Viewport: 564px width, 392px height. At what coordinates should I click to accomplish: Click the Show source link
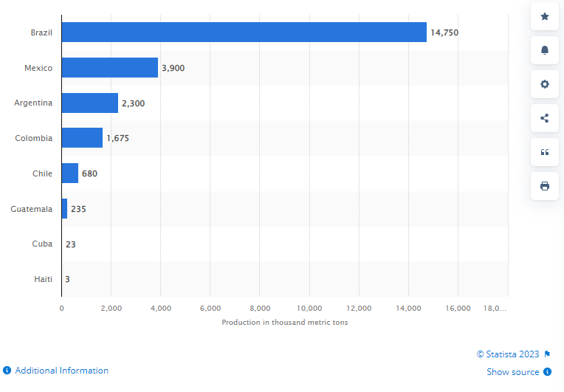coord(513,372)
